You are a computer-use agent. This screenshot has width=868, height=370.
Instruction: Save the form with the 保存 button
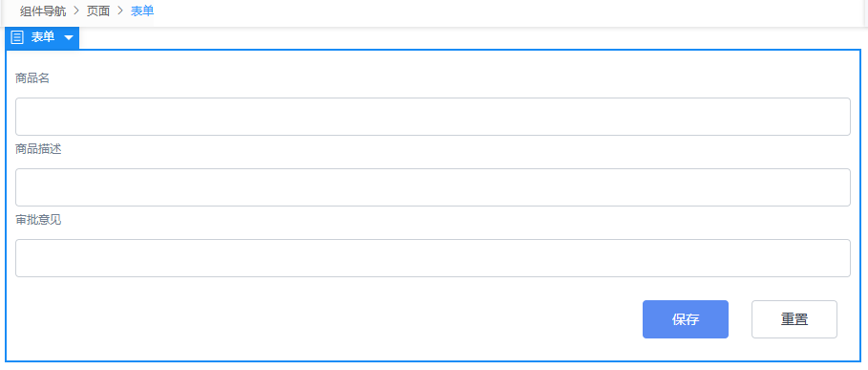(x=686, y=319)
